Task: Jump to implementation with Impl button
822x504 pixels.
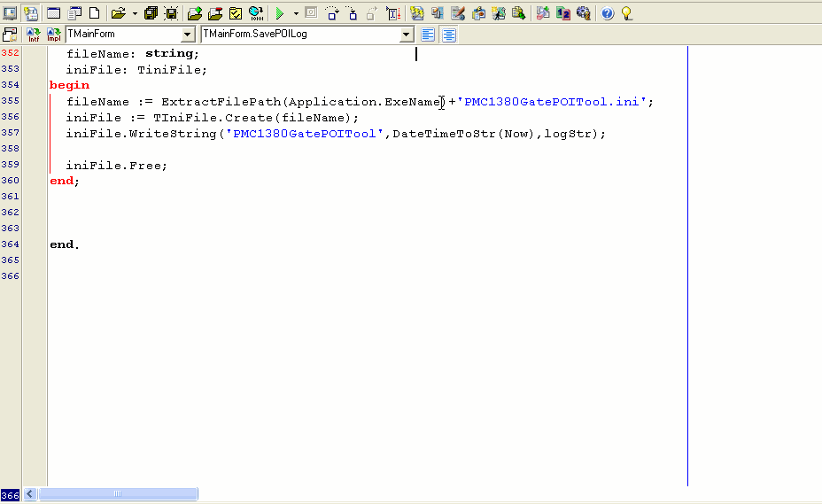Action: coord(53,35)
